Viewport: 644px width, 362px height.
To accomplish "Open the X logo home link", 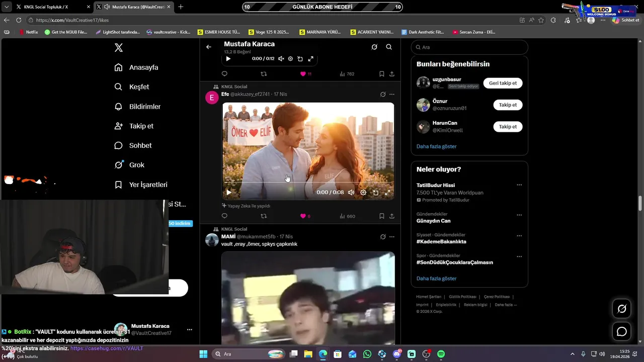I will [118, 48].
